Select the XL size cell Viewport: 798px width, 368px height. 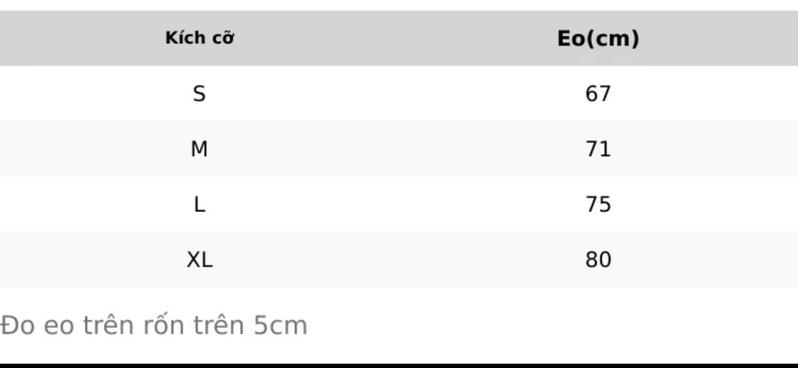(x=199, y=260)
